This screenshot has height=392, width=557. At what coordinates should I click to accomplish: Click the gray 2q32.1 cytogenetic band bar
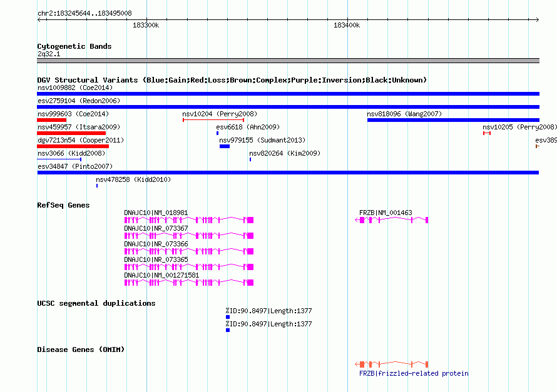(288, 61)
